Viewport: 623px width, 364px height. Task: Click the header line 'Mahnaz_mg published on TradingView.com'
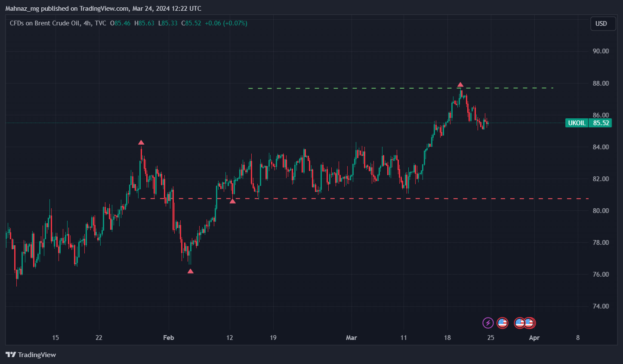pyautogui.click(x=67, y=9)
